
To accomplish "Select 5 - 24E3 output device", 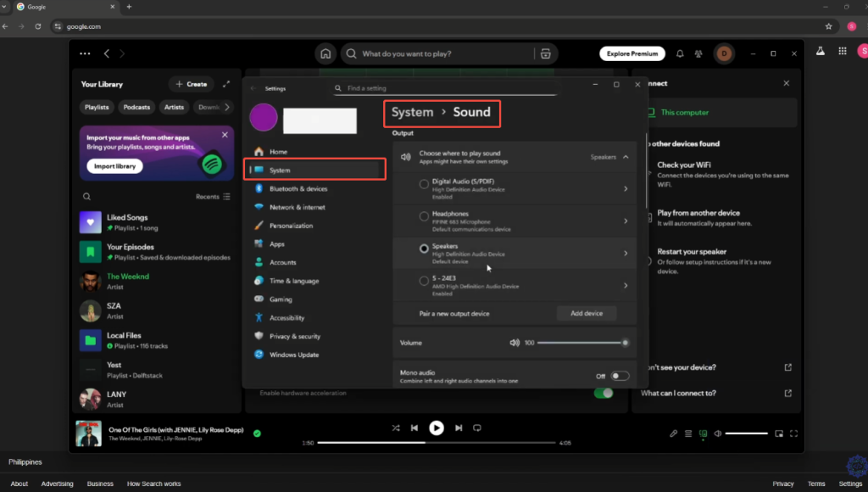I will [424, 281].
